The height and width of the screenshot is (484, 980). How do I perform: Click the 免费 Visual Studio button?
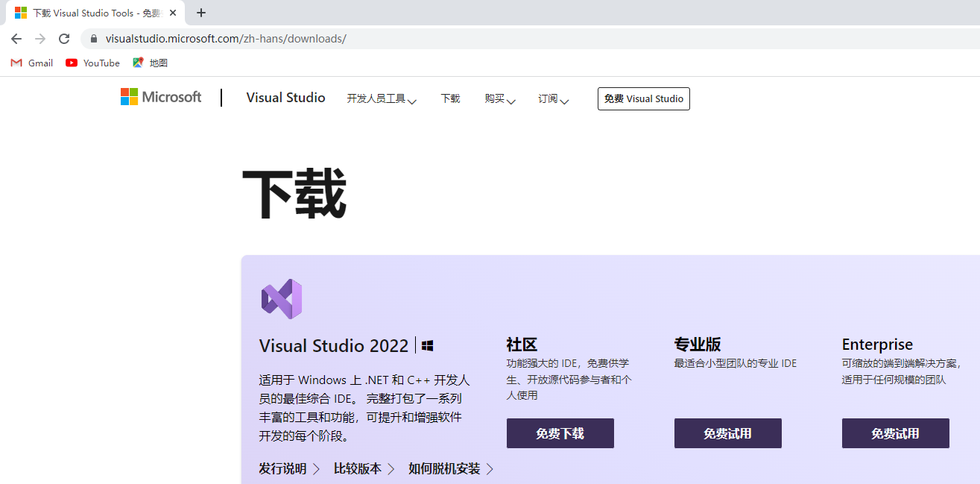point(644,98)
